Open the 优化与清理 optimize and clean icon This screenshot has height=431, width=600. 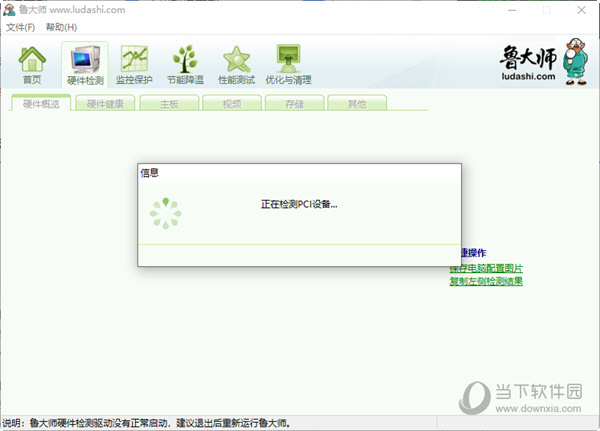click(289, 65)
